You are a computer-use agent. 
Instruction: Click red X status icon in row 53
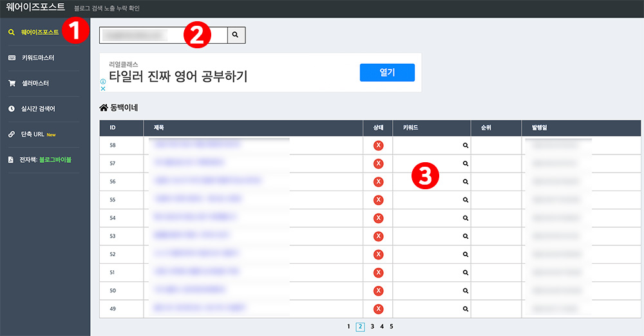[378, 236]
